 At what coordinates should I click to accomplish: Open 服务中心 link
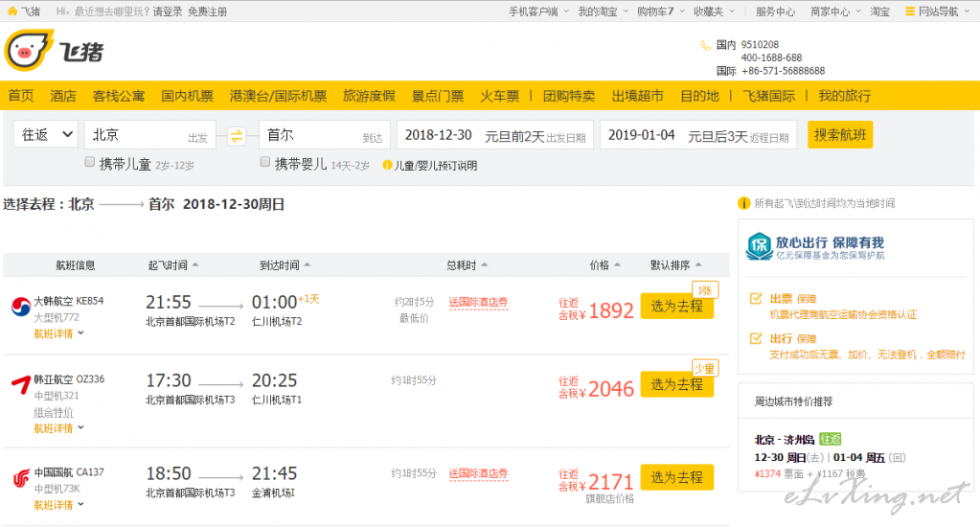776,11
